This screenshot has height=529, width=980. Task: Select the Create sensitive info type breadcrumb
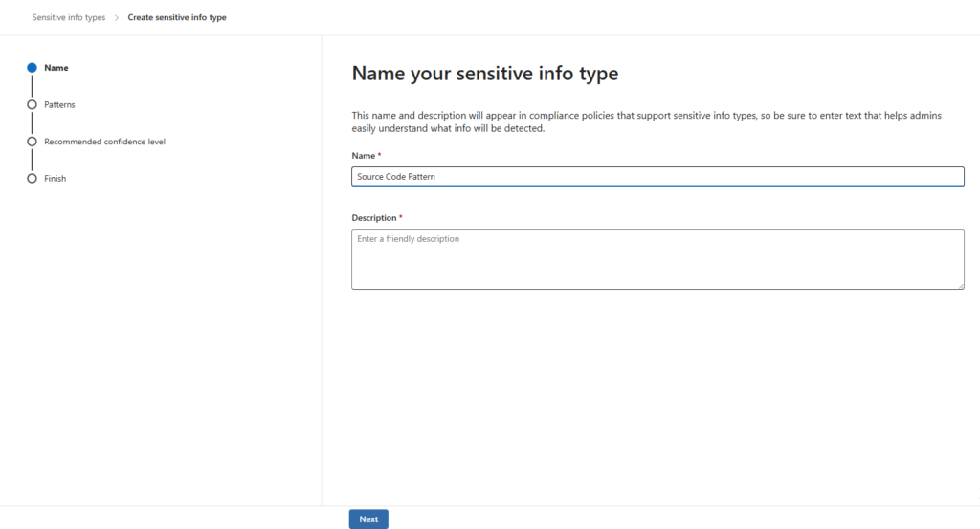[177, 17]
